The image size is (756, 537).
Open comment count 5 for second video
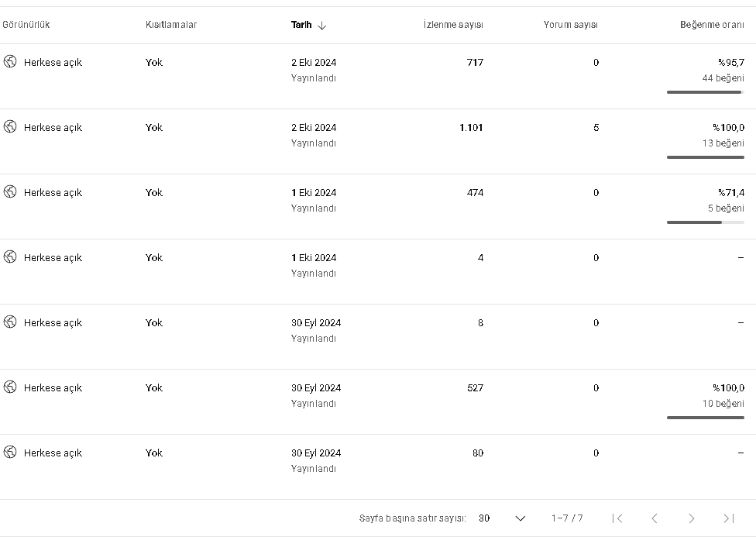click(596, 127)
